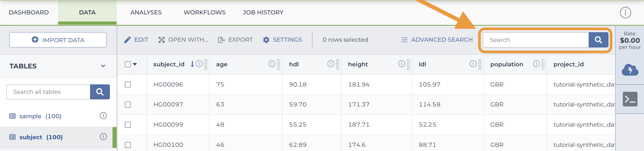The width and height of the screenshot is (644, 151).
Task: Open Advanced Search
Action: [x=437, y=40]
